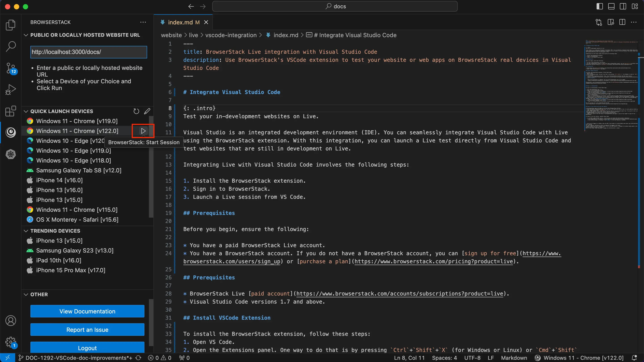Toggle the secondary sidebar layout button

click(x=623, y=6)
